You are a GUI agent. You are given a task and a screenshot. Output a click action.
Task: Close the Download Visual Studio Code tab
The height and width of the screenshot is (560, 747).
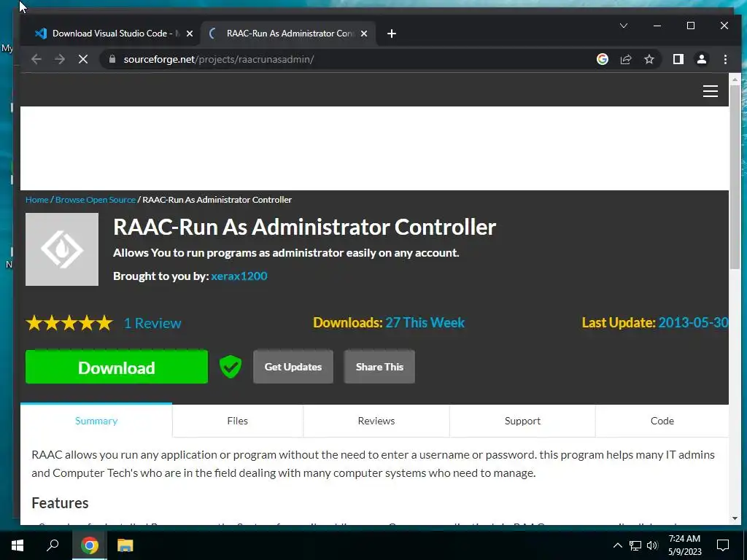[x=190, y=34]
